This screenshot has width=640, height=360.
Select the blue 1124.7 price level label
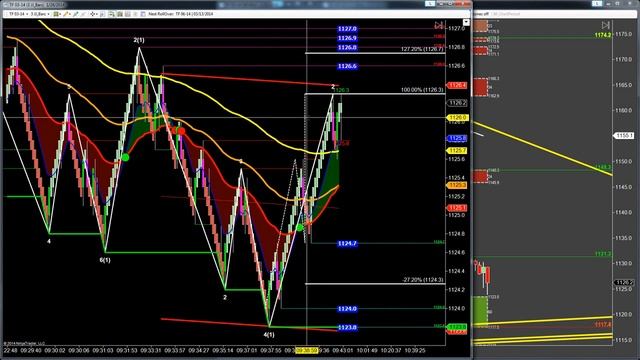click(347, 244)
